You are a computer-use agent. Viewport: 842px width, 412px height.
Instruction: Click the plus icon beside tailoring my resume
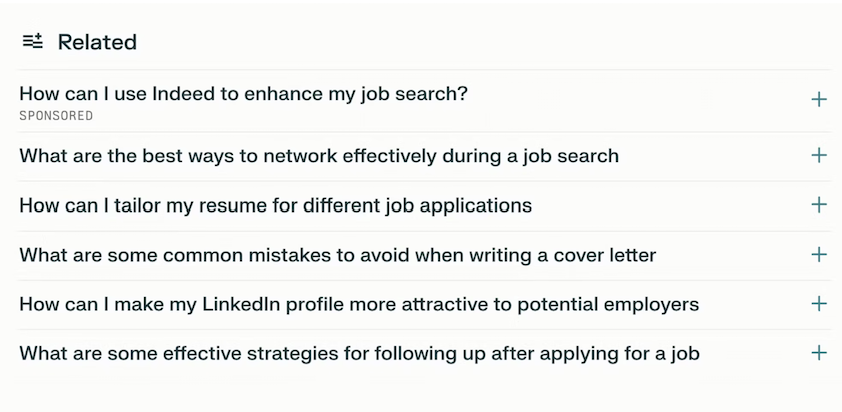(x=818, y=205)
